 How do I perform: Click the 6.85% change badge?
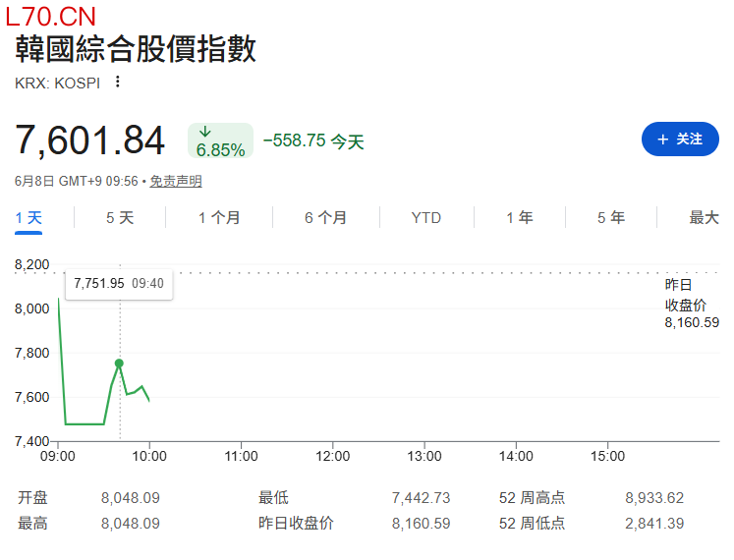[220, 140]
